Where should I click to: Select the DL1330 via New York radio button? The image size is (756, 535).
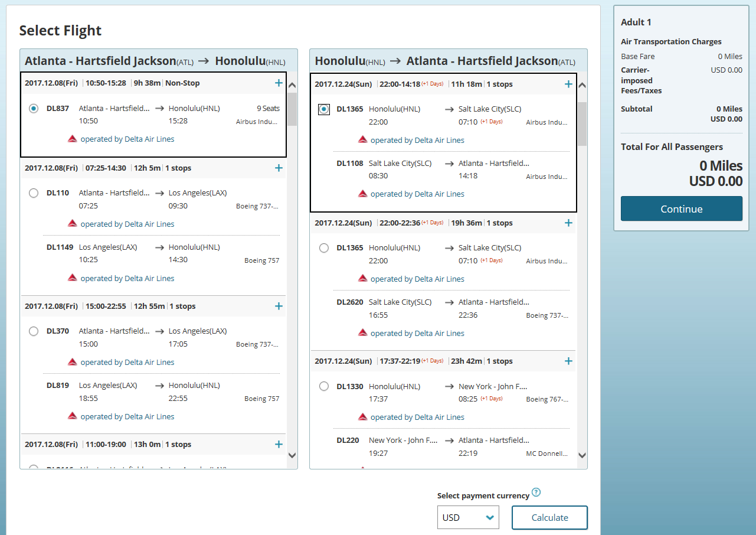(324, 386)
